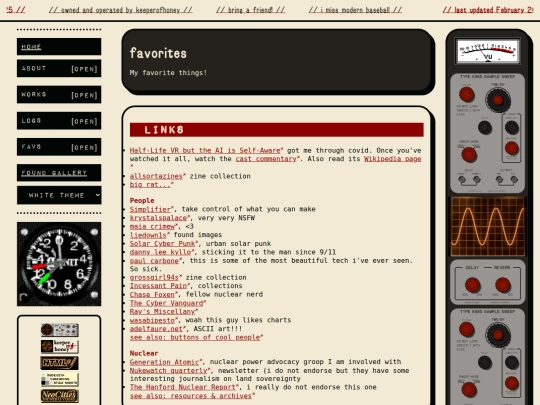This screenshot has width=540, height=405.
Task: Expand the FAVS menu section
Action: click(x=59, y=147)
